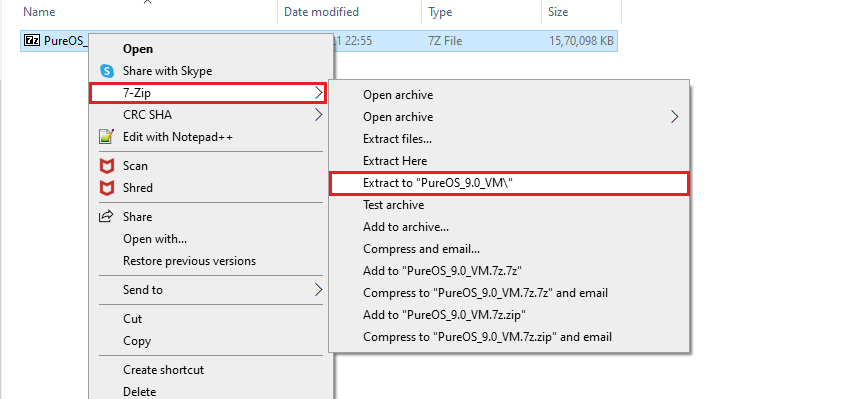Sort by the Type column header

440,11
